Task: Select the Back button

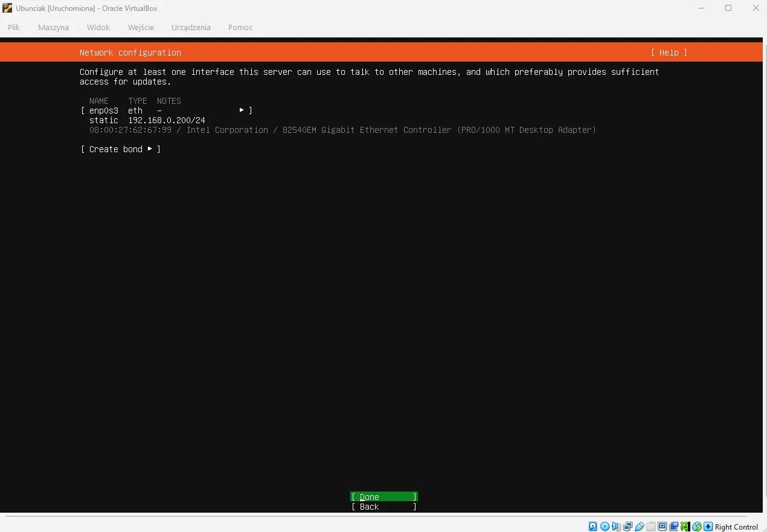Action: [x=384, y=507]
